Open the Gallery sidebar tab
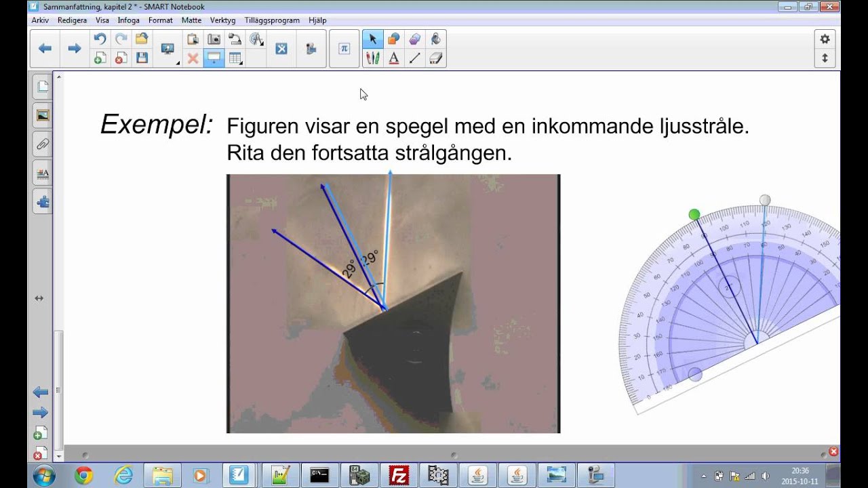868x488 pixels. pyautogui.click(x=42, y=115)
